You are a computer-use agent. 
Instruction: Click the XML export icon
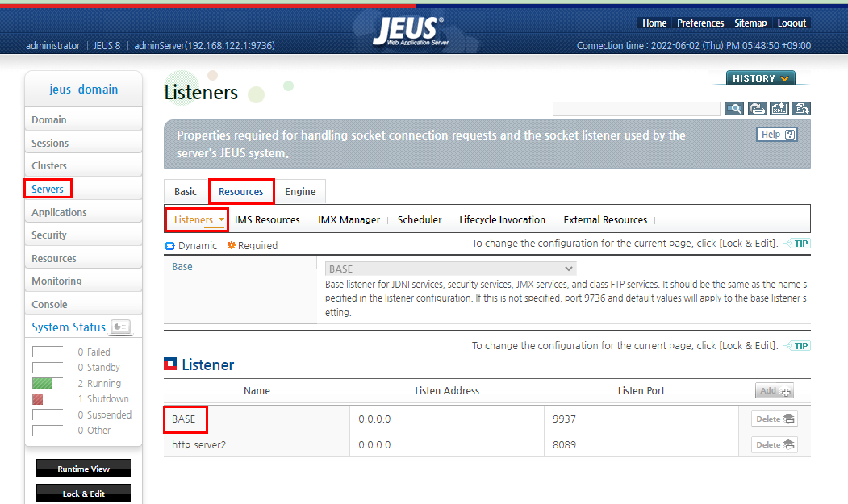tap(779, 109)
